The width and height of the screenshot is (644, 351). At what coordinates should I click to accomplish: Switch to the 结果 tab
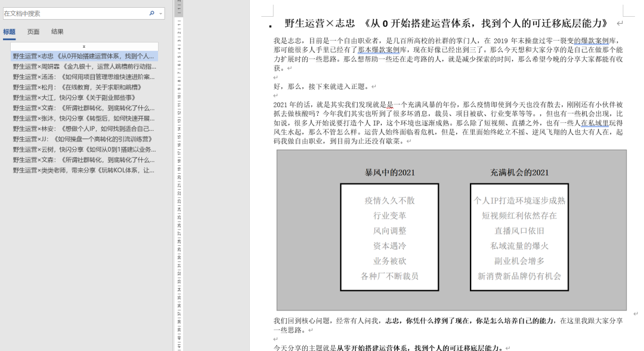(57, 32)
